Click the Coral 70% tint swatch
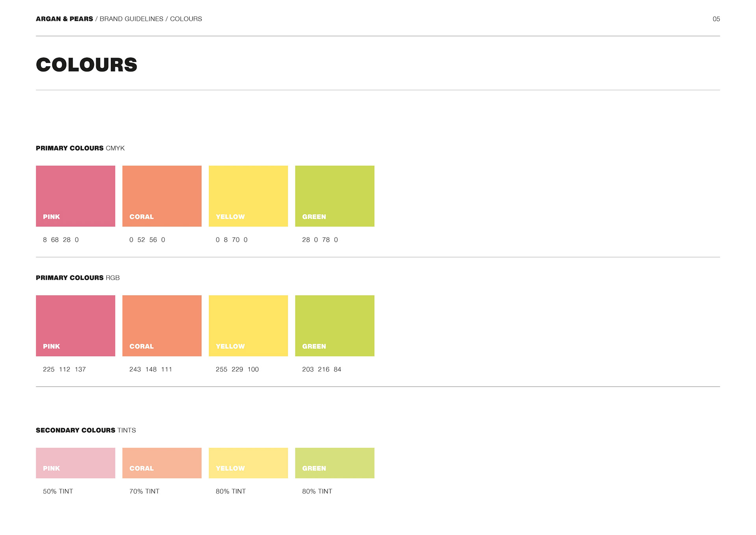The image size is (756, 535). (x=162, y=463)
